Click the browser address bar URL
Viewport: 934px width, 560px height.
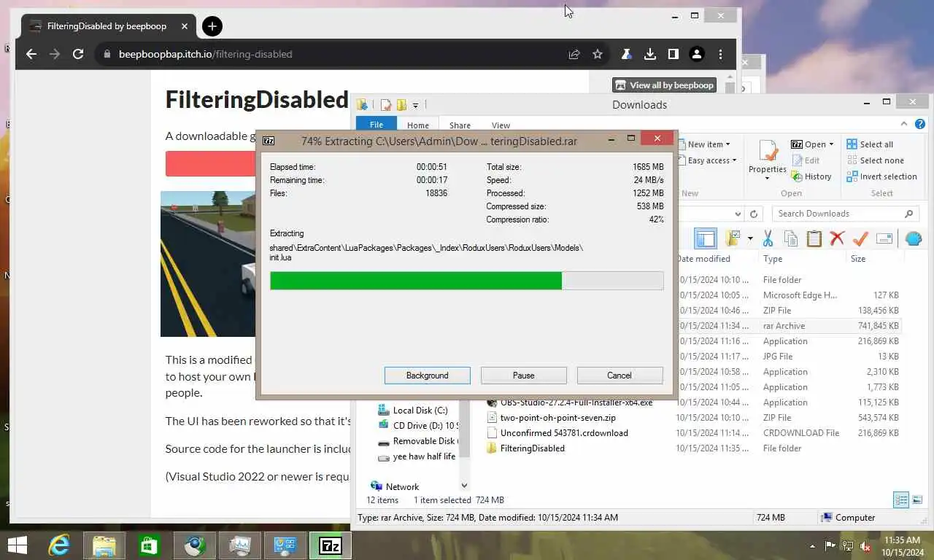coord(205,54)
